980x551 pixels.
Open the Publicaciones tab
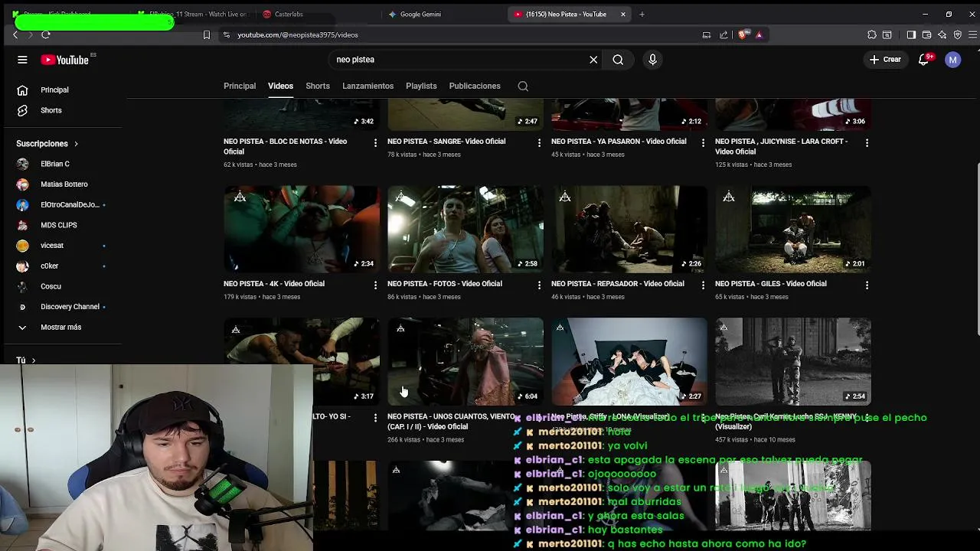(x=475, y=86)
